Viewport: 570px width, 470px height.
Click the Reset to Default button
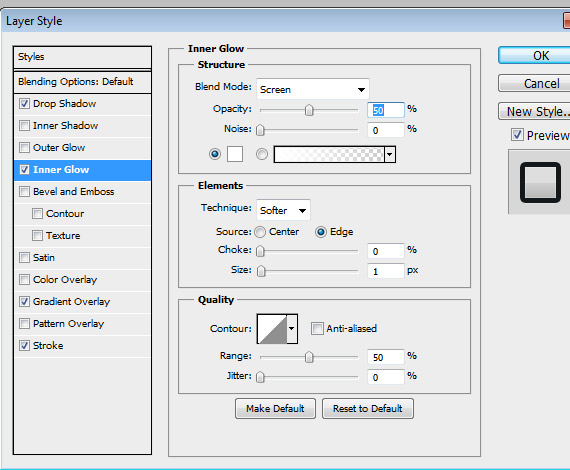pos(368,409)
